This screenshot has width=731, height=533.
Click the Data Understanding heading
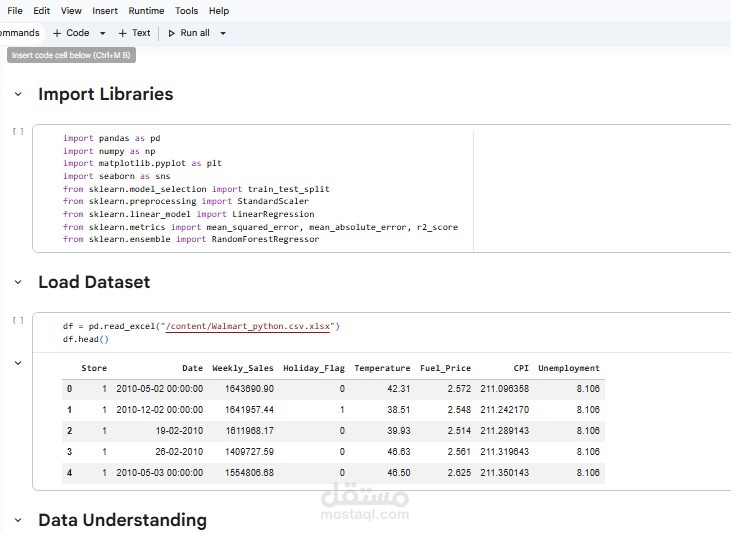click(123, 520)
